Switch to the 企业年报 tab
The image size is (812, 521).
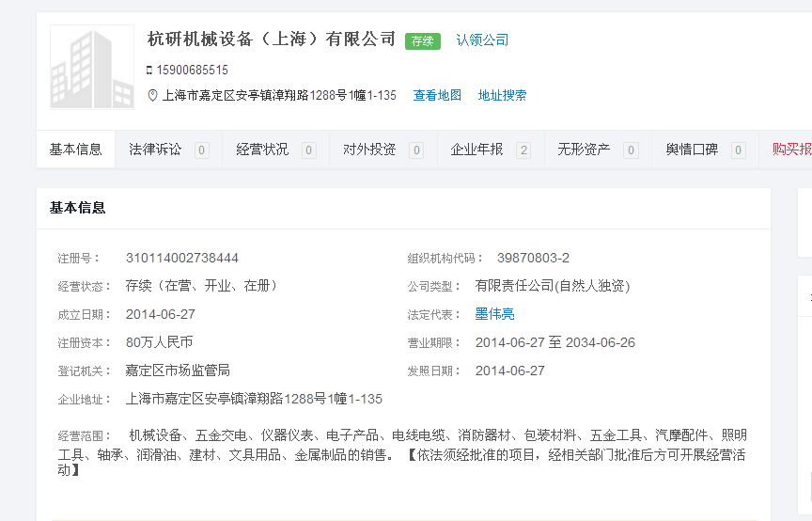476,150
